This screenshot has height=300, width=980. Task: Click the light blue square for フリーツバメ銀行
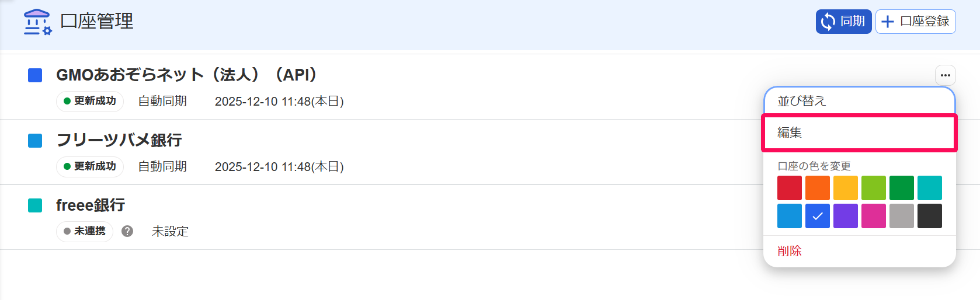35,141
